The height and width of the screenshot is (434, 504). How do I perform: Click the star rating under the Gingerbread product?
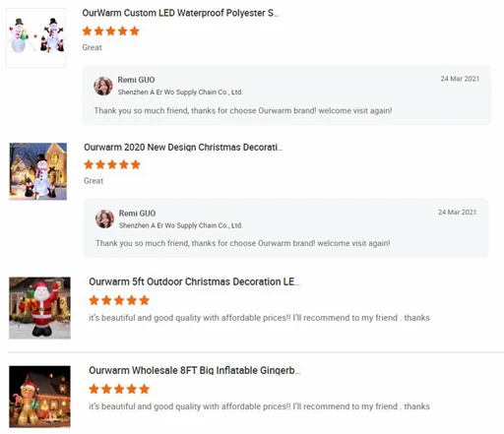click(119, 389)
